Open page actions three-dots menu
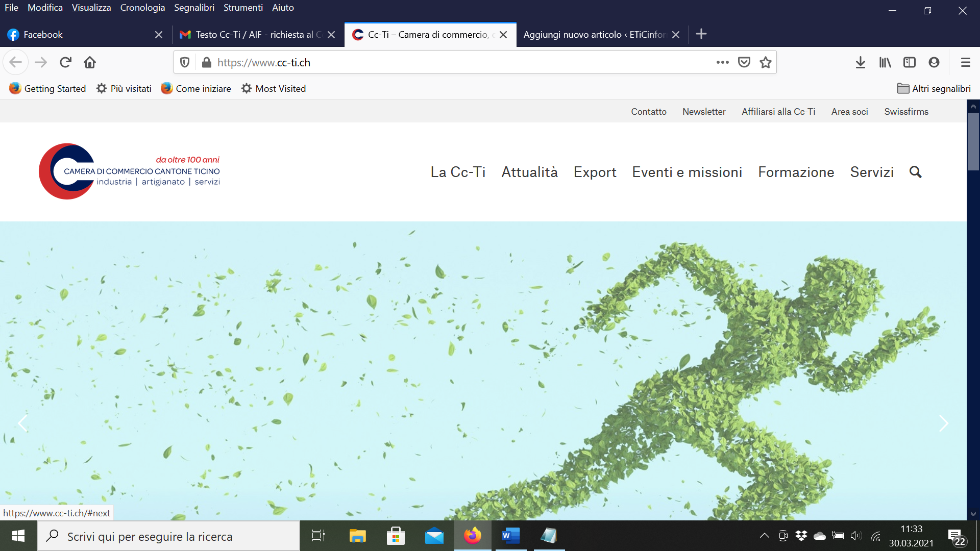Screen dimensions: 980x551 [x=722, y=62]
